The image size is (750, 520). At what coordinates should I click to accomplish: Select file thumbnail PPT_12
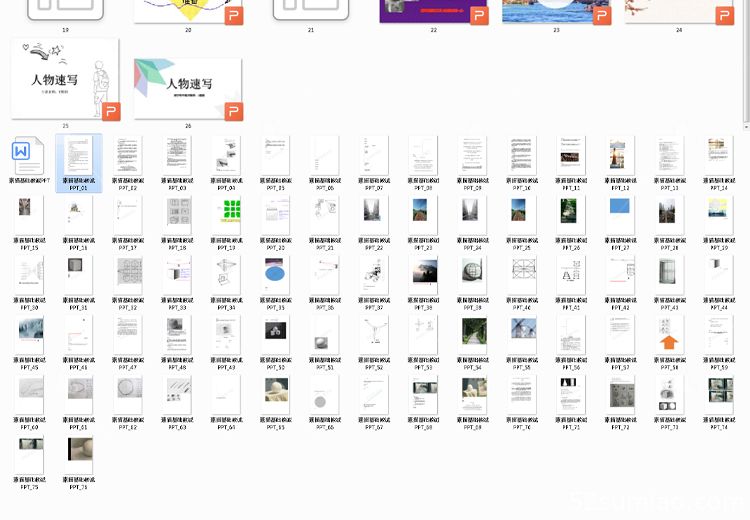tap(620, 155)
